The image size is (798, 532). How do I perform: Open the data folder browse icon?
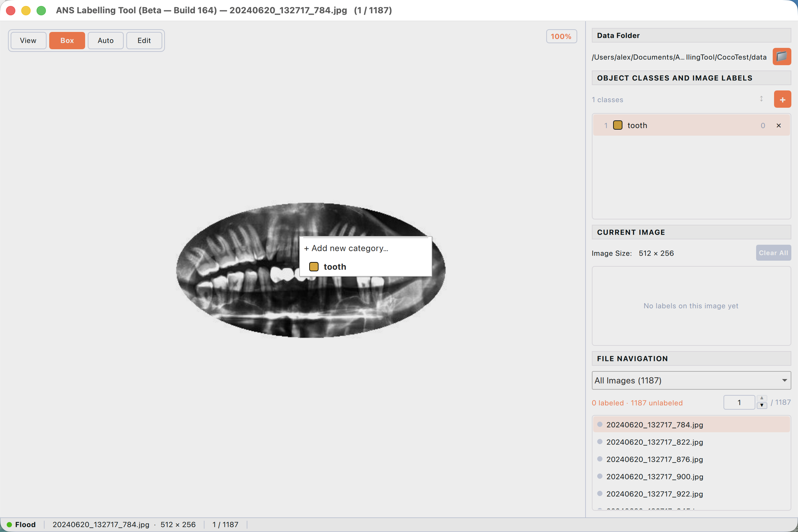coord(782,56)
